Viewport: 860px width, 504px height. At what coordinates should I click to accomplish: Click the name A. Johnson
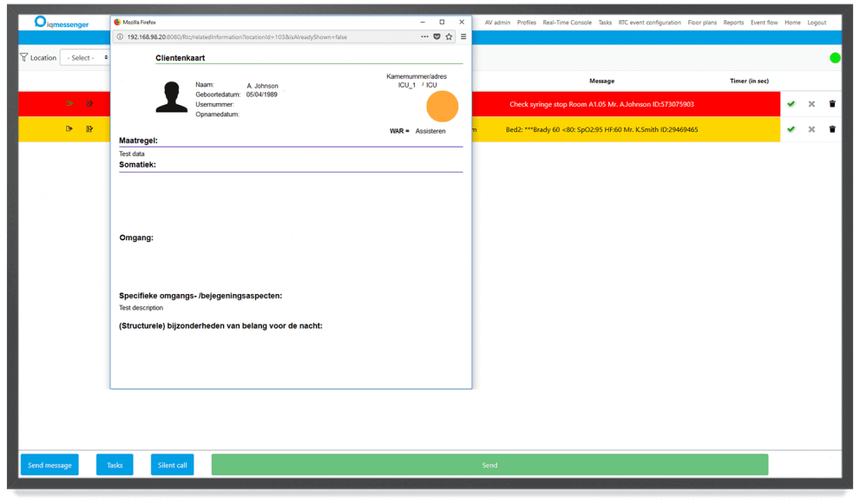262,86
